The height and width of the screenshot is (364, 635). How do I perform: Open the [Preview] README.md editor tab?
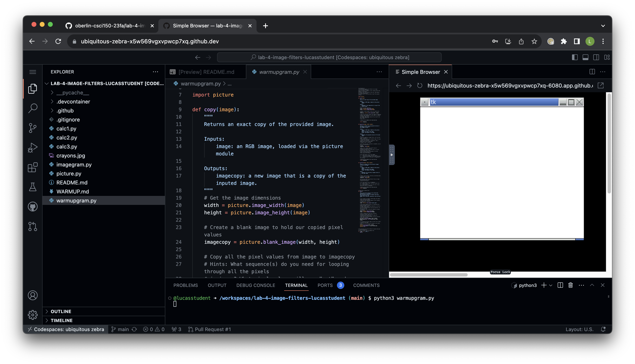click(206, 72)
